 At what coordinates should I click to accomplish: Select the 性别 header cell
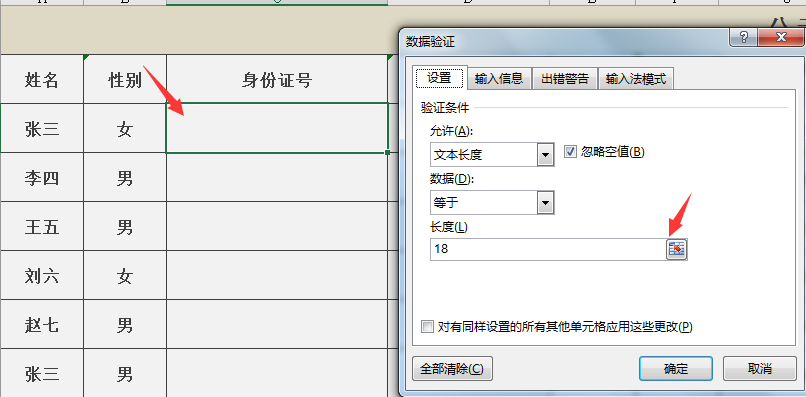(x=125, y=79)
